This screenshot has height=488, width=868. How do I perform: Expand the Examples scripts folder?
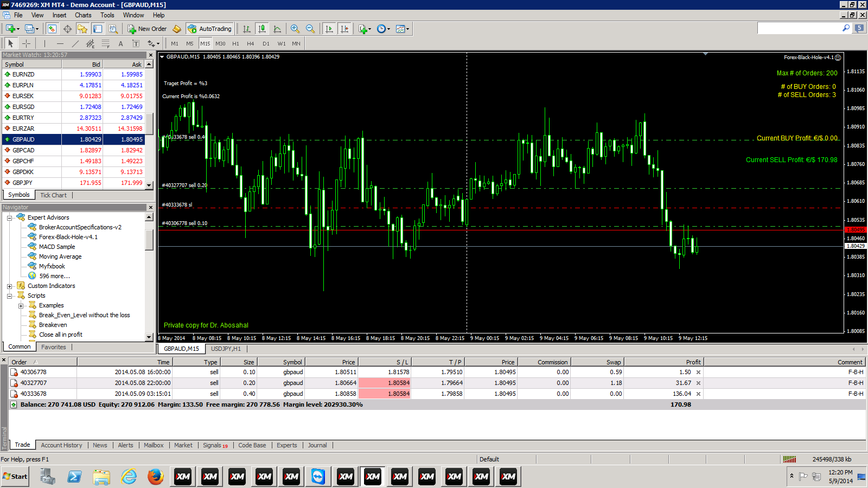pos(21,305)
